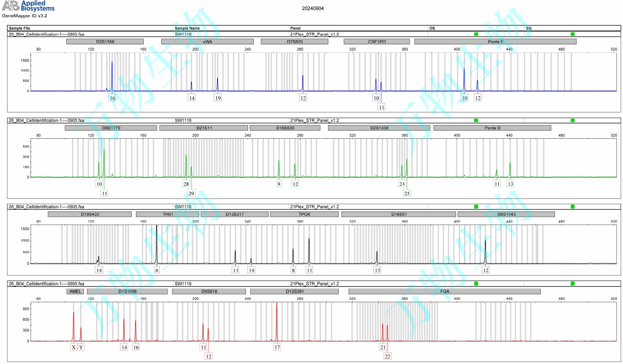Select the AMEL marker header
Viewport: 623px width, 364px height.
point(75,291)
